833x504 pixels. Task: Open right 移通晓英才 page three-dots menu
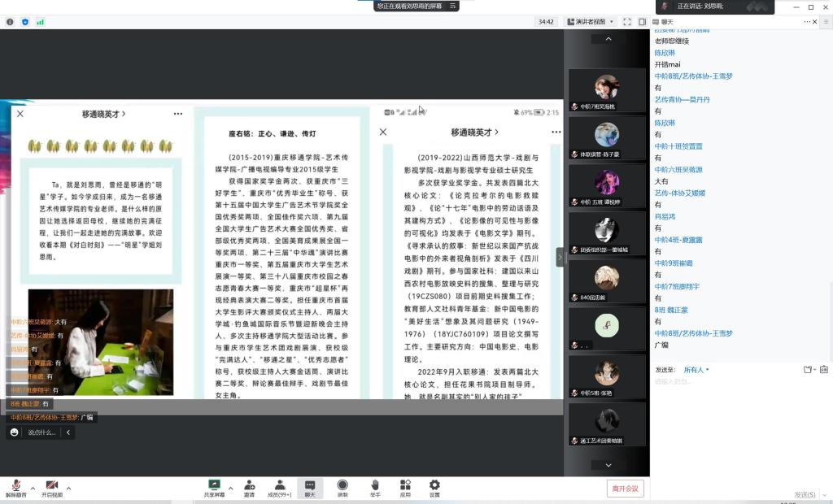pos(556,132)
